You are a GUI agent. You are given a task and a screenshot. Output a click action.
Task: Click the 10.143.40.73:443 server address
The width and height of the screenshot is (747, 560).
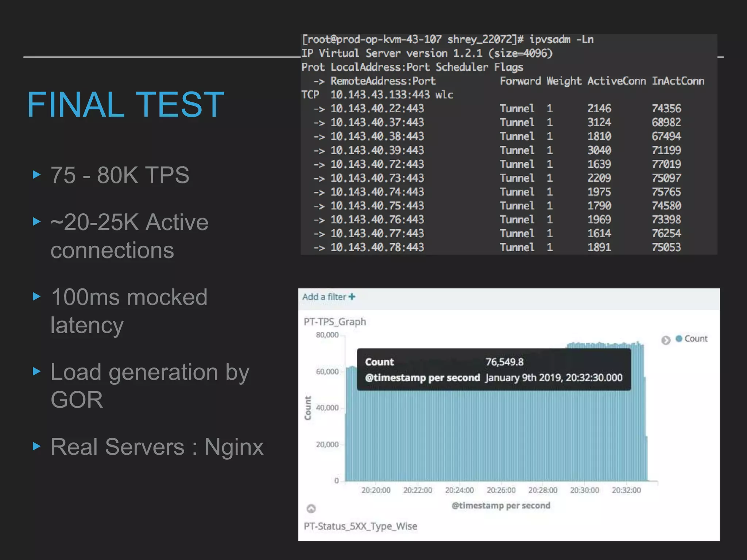377,178
